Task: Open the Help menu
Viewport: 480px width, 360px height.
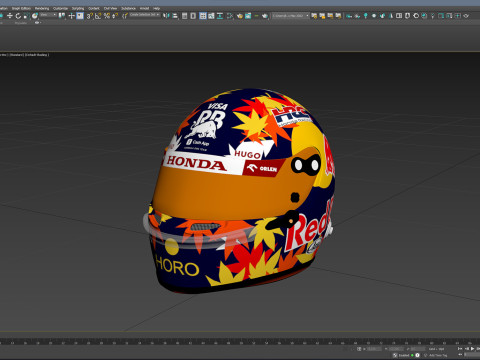Action: pyautogui.click(x=156, y=9)
